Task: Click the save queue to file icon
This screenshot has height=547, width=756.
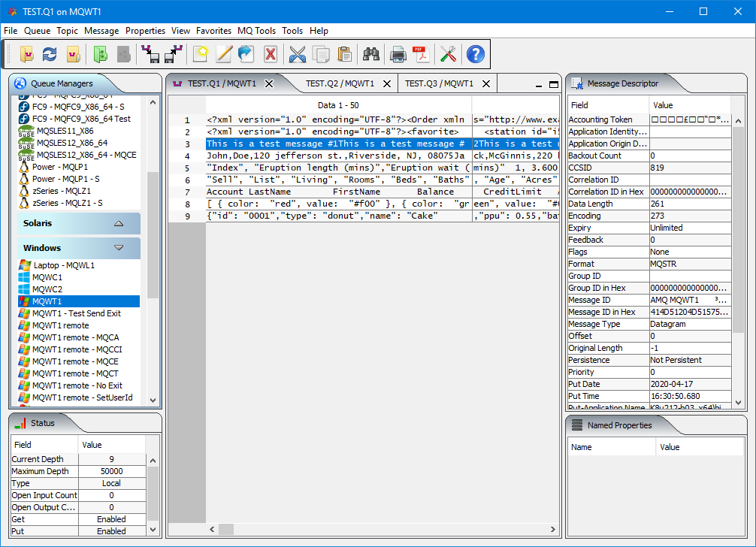Action: [x=150, y=54]
